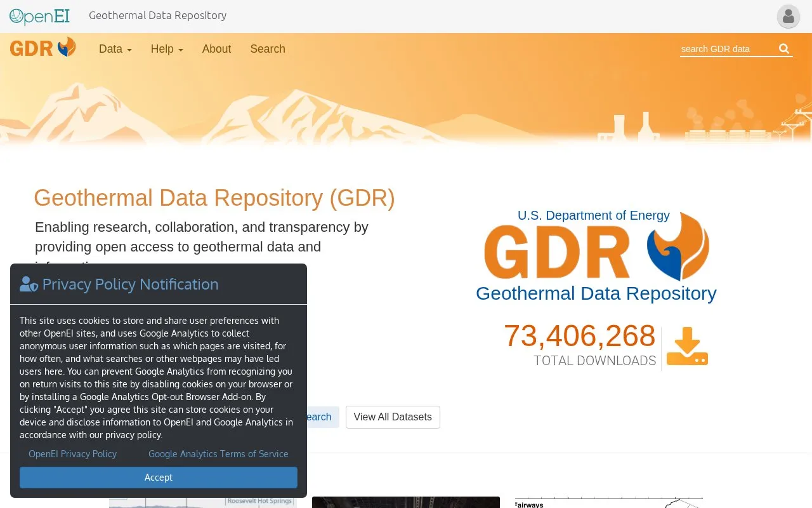Open the About page
Image resolution: width=812 pixels, height=508 pixels.
point(216,49)
